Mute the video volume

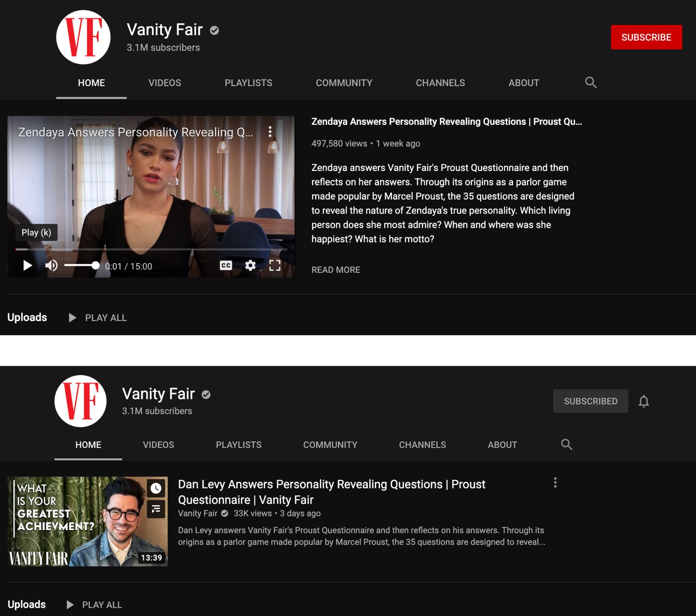(x=51, y=265)
